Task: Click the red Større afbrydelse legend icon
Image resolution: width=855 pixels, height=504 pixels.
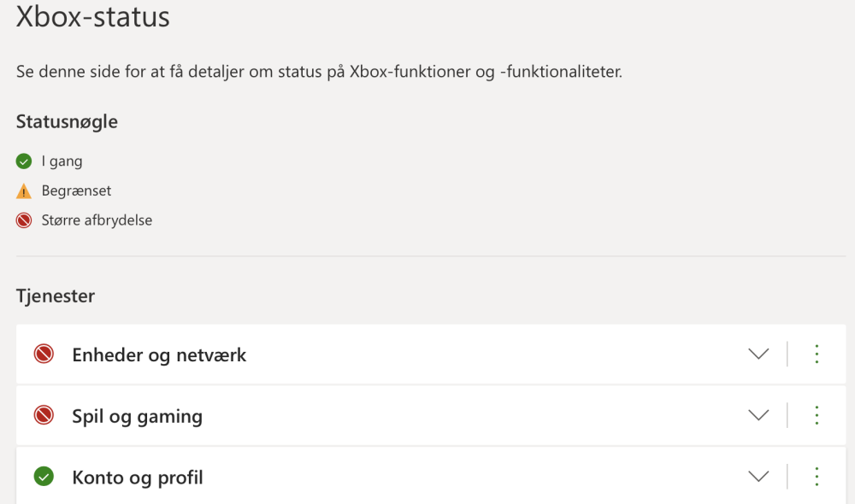Action: pos(24,220)
